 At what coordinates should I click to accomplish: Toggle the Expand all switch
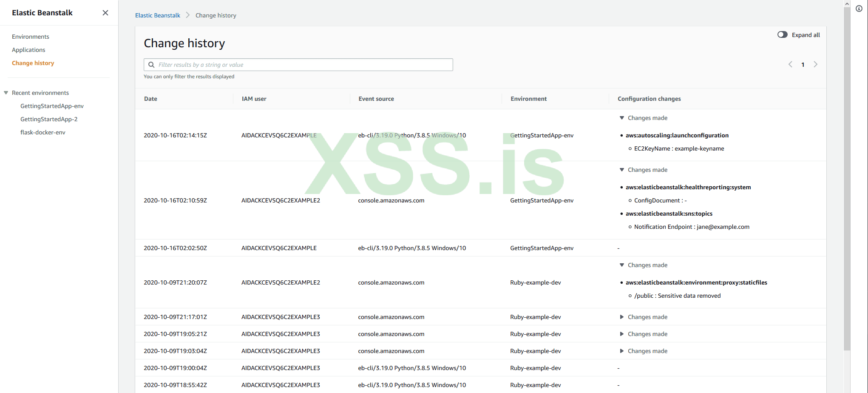[x=782, y=35]
